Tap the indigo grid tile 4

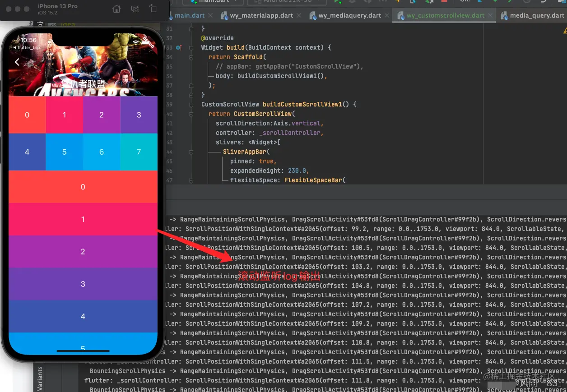27,152
